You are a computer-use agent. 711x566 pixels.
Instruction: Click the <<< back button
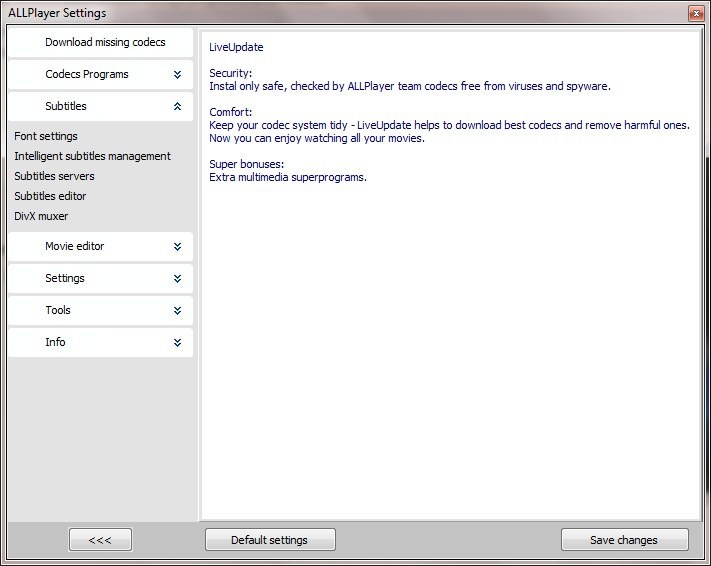click(x=100, y=540)
